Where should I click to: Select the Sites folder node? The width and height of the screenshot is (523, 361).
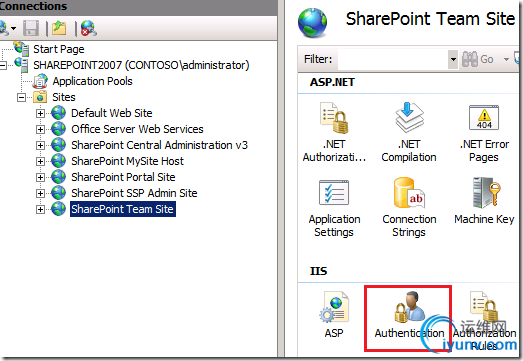(64, 97)
